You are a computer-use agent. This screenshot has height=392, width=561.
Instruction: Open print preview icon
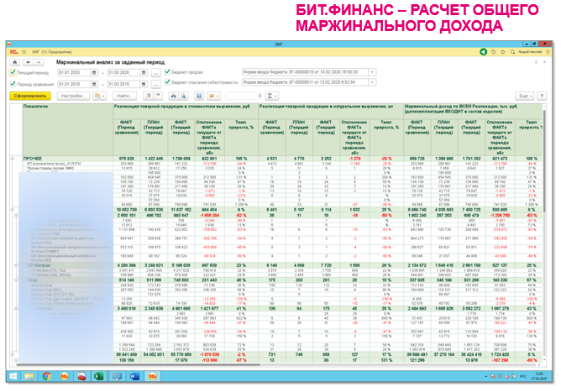(183, 96)
